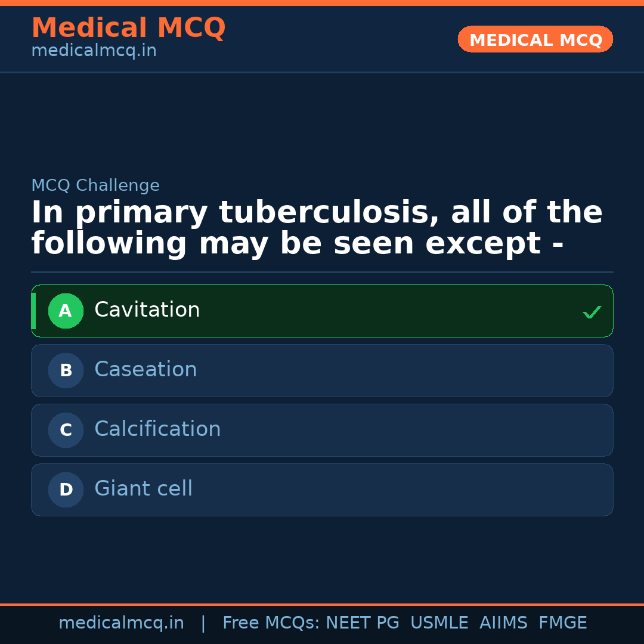Click the D letter circle icon
Image resolution: width=644 pixels, height=644 pixels.
click(66, 490)
